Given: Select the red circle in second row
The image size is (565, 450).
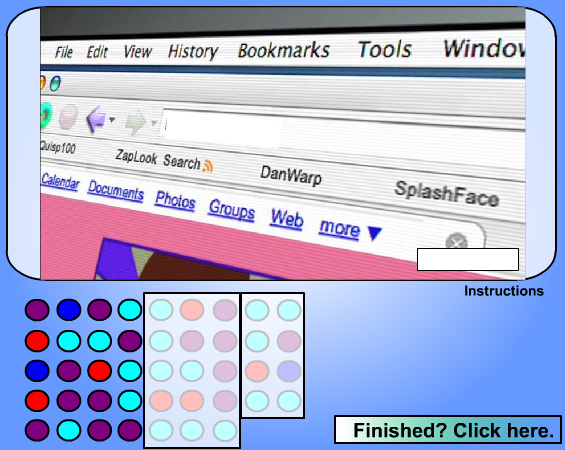Looking at the screenshot, I should pyautogui.click(x=37, y=341).
